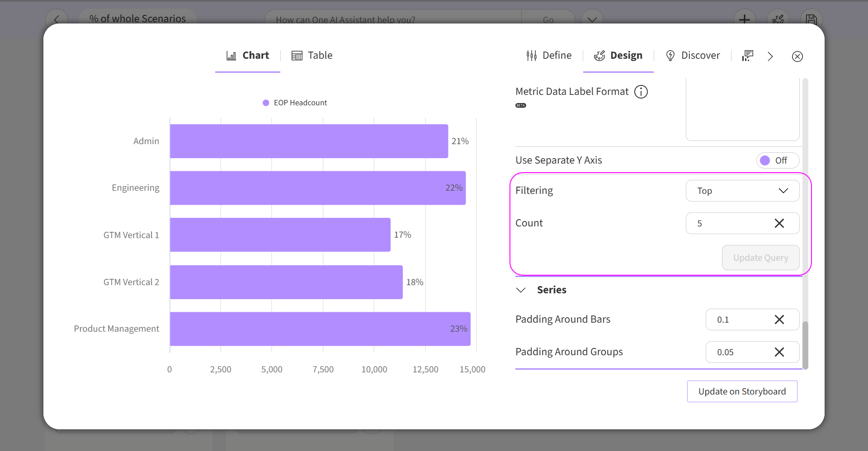This screenshot has width=868, height=451.
Task: Clear the Padding Around Groups value
Action: [779, 352]
